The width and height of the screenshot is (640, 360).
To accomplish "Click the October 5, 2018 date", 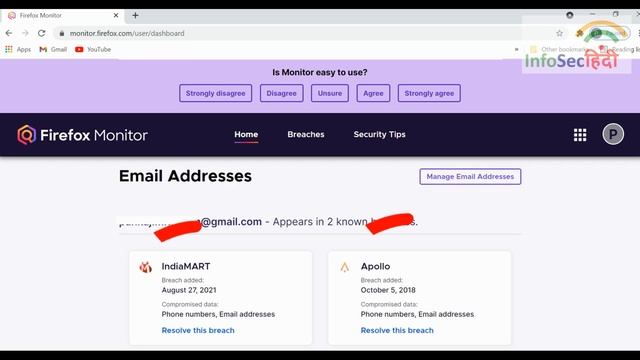I will coord(388,290).
